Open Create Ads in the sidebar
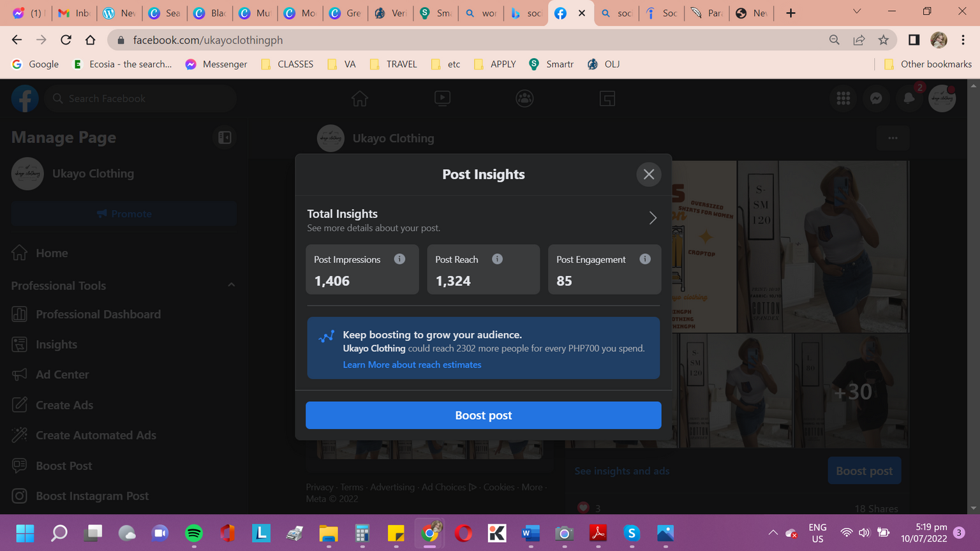Image resolution: width=980 pixels, height=551 pixels. (x=124, y=405)
